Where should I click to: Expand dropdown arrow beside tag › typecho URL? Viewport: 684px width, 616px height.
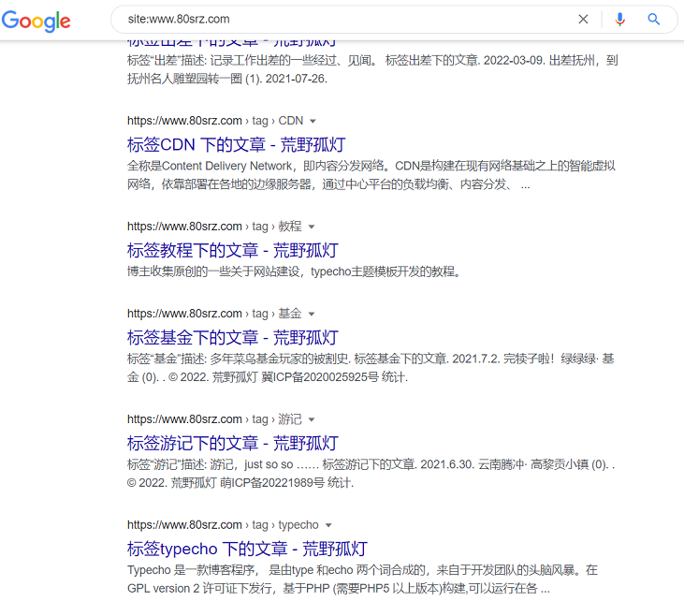[328, 525]
